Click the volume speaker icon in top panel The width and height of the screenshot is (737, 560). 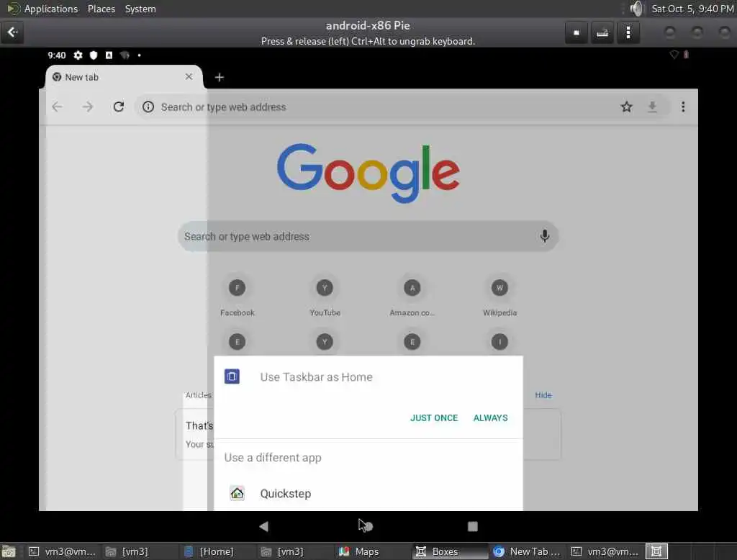pos(636,9)
